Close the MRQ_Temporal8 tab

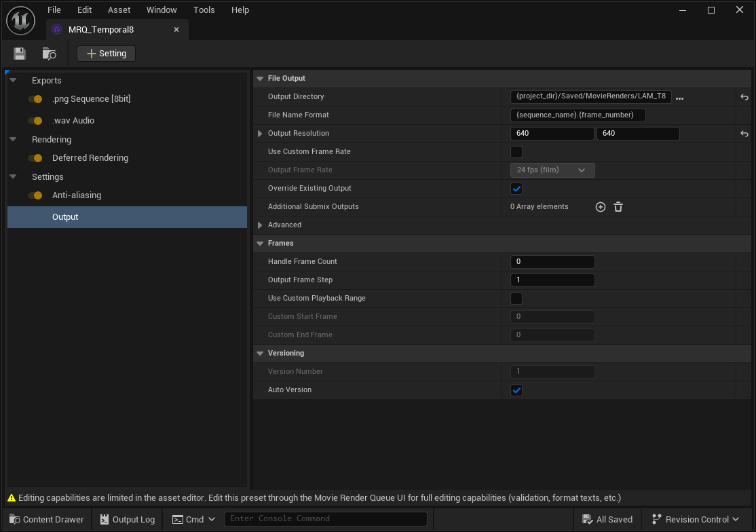176,29
